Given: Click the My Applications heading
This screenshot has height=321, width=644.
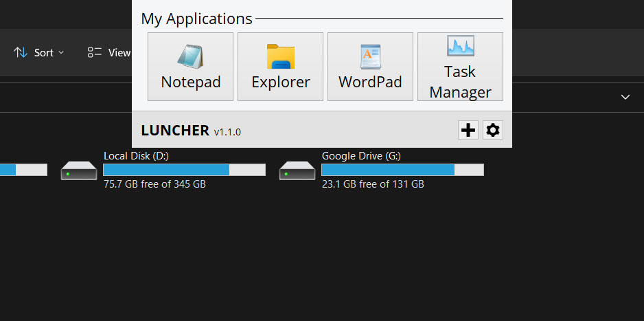Looking at the screenshot, I should [197, 19].
